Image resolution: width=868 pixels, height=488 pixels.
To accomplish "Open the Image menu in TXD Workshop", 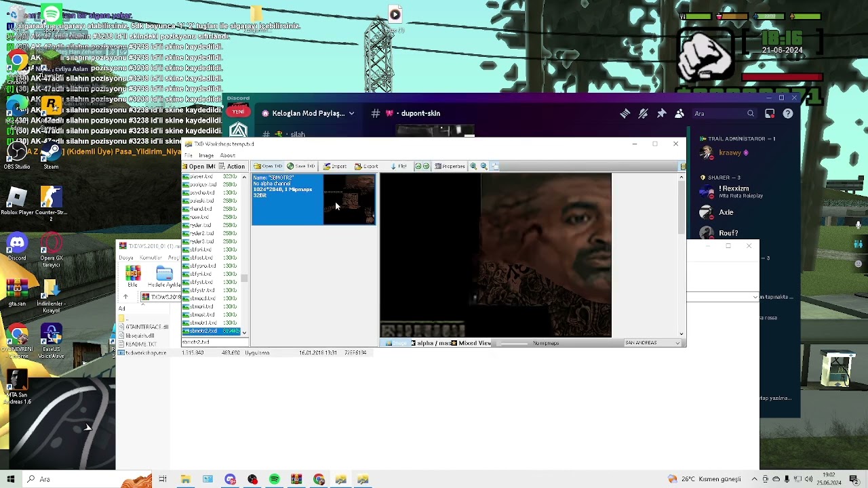I will coord(206,155).
